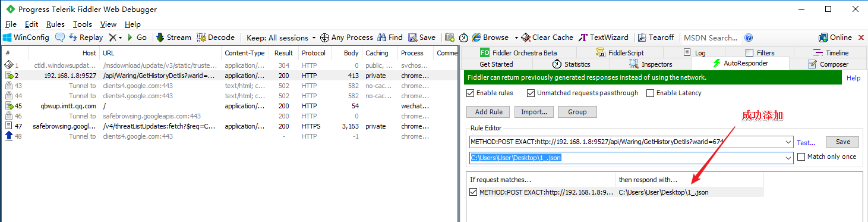Enable the Enable Latency checkbox
The height and width of the screenshot is (222, 868).
click(x=650, y=93)
